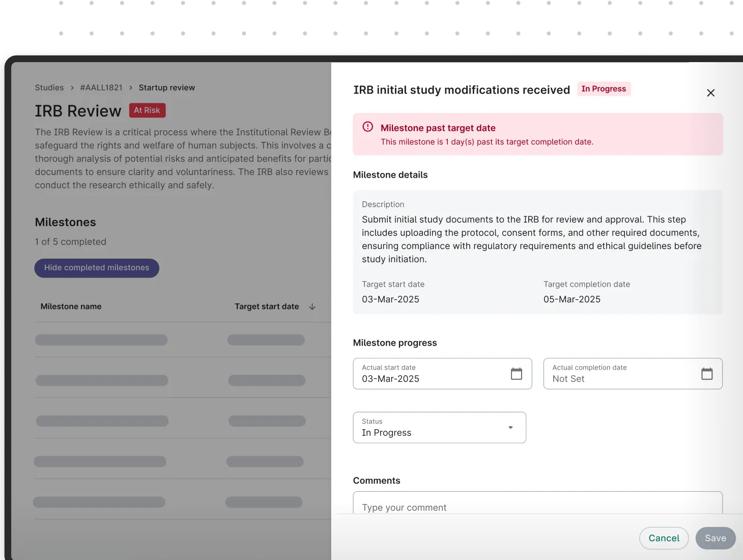Cancel editing the milestone

coord(664,538)
